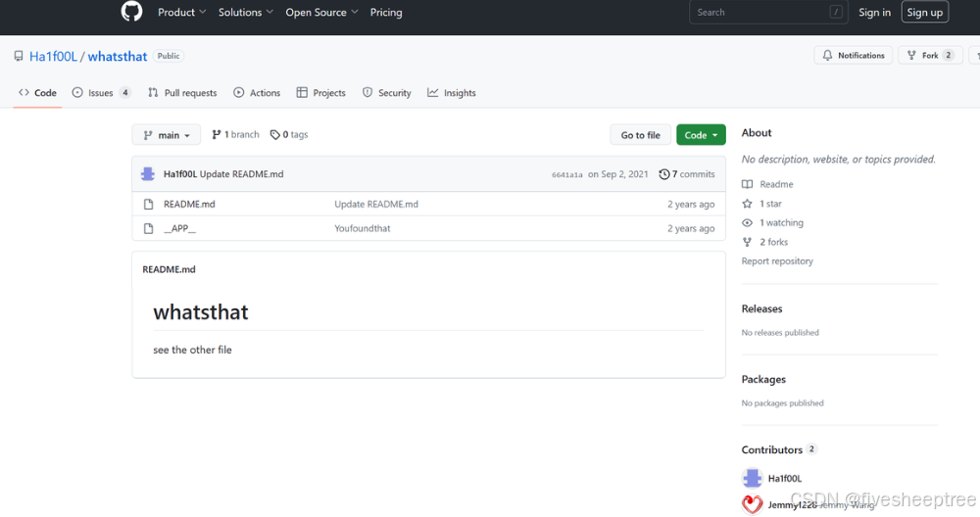980x517 pixels.
Task: Open the whatsthat repository link
Action: coord(118,56)
